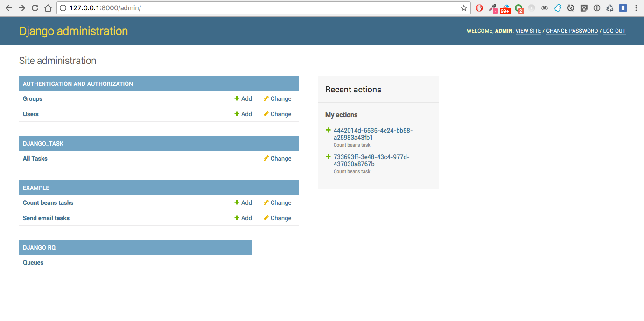Open the Groups model list
The image size is (644, 321).
(x=33, y=98)
